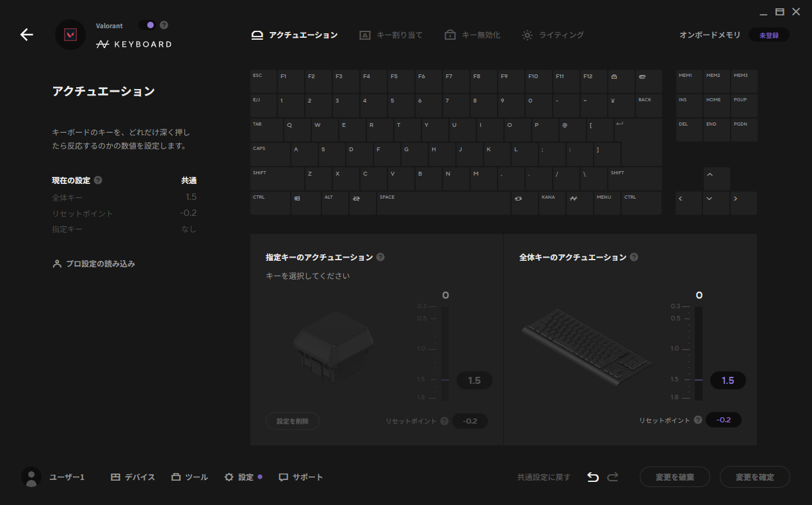Open the キー割り当て tab
Screen dimensions: 812x505
pyautogui.click(x=391, y=35)
